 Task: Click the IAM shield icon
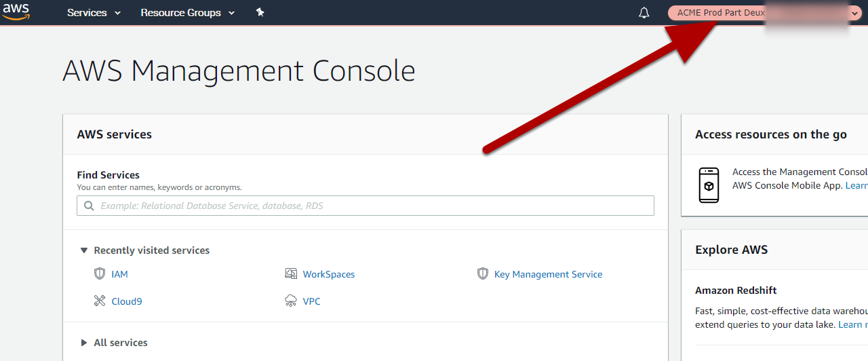coord(100,273)
